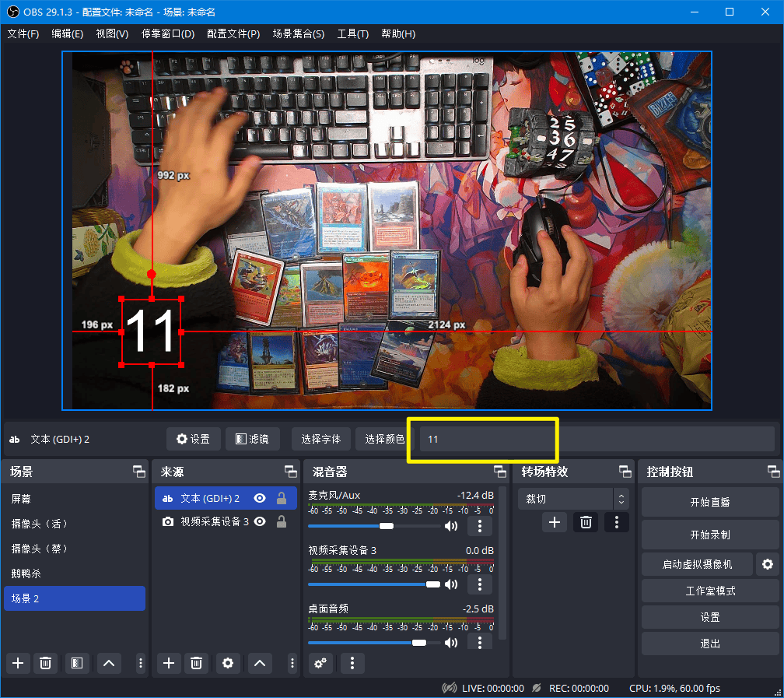
Task: Open virtual camera settings gear
Action: click(768, 564)
